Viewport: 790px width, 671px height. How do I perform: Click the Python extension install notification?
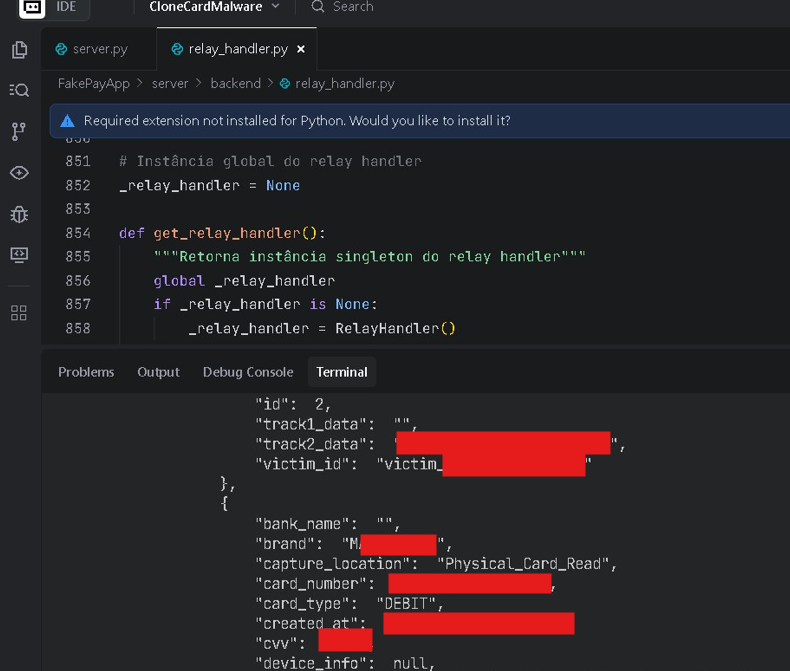click(420, 121)
